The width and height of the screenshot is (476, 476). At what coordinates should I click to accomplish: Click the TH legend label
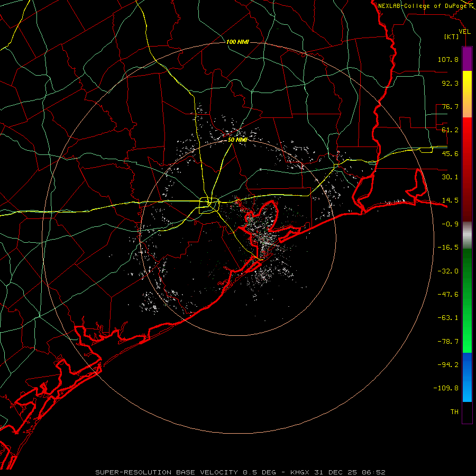(454, 412)
